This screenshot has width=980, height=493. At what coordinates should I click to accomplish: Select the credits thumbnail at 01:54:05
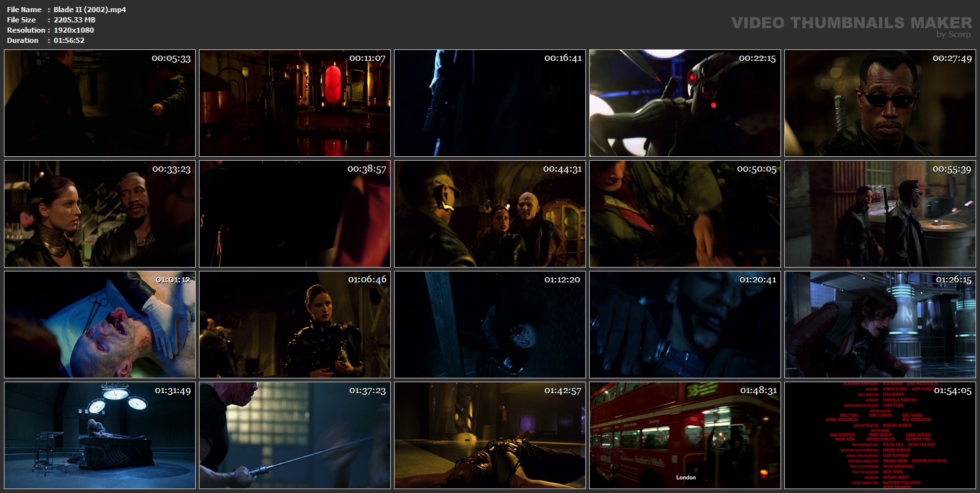[x=880, y=435]
